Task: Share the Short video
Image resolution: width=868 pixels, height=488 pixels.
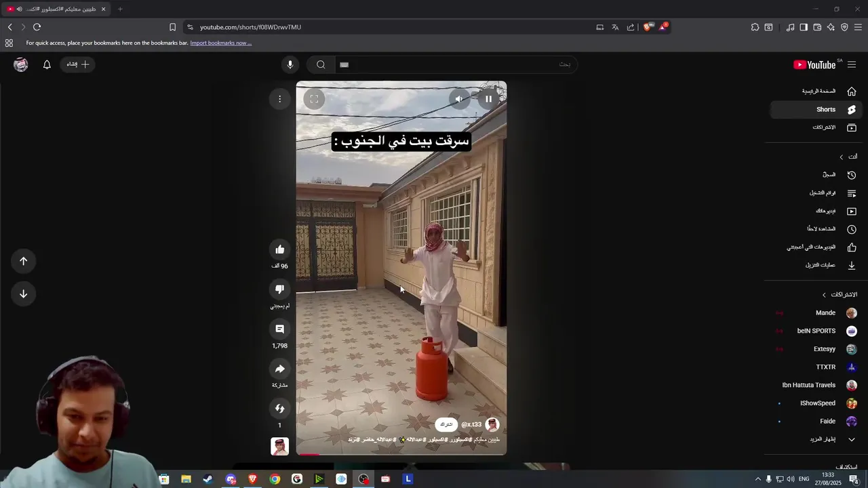Action: [x=279, y=369]
